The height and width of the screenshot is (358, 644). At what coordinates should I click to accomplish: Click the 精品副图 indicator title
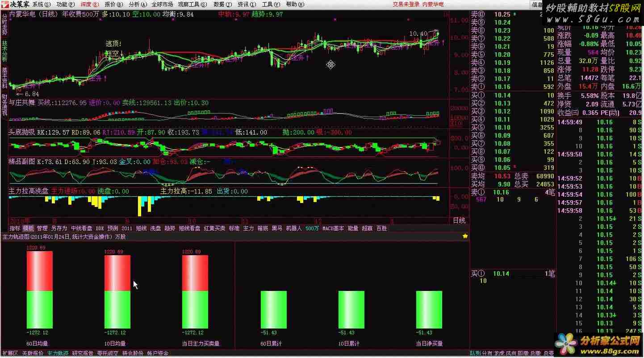click(x=22, y=162)
